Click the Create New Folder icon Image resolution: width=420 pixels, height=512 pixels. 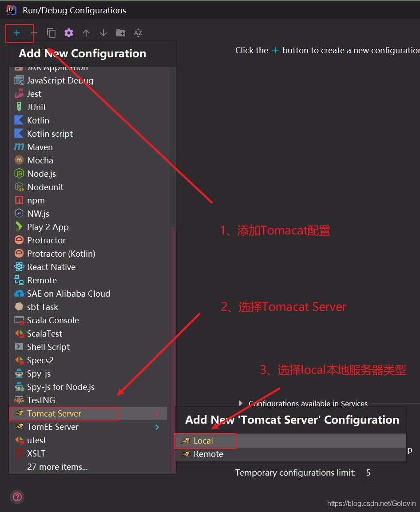click(121, 33)
